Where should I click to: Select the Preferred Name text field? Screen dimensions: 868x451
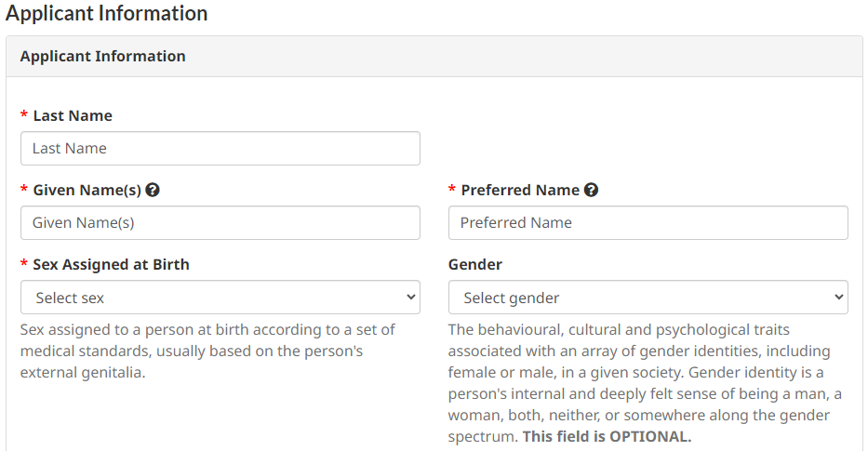pos(648,223)
